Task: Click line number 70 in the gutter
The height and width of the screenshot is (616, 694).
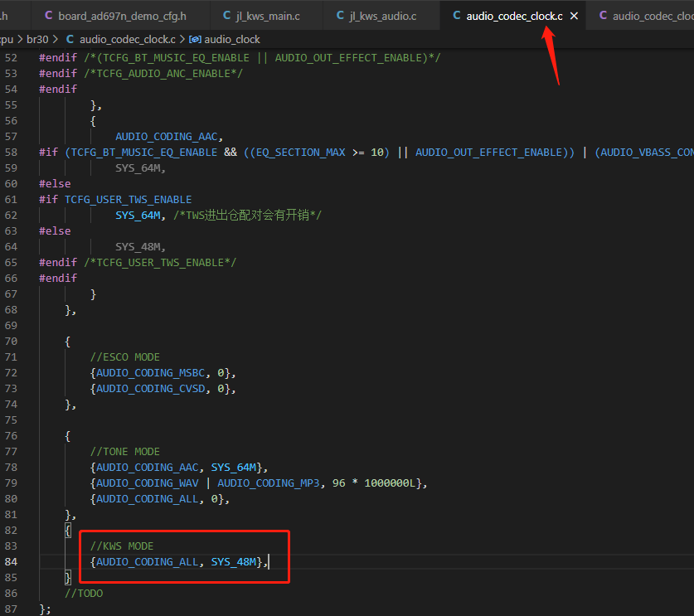Action: pos(11,342)
